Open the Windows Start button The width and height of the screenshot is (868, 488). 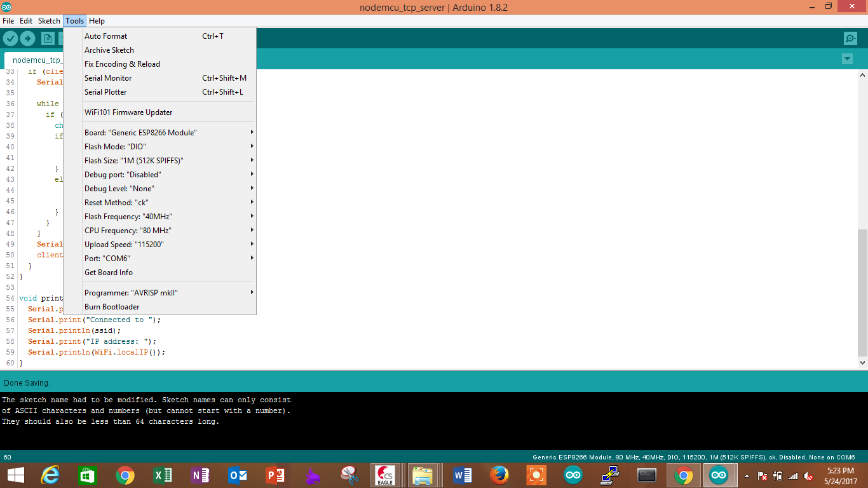tap(16, 475)
